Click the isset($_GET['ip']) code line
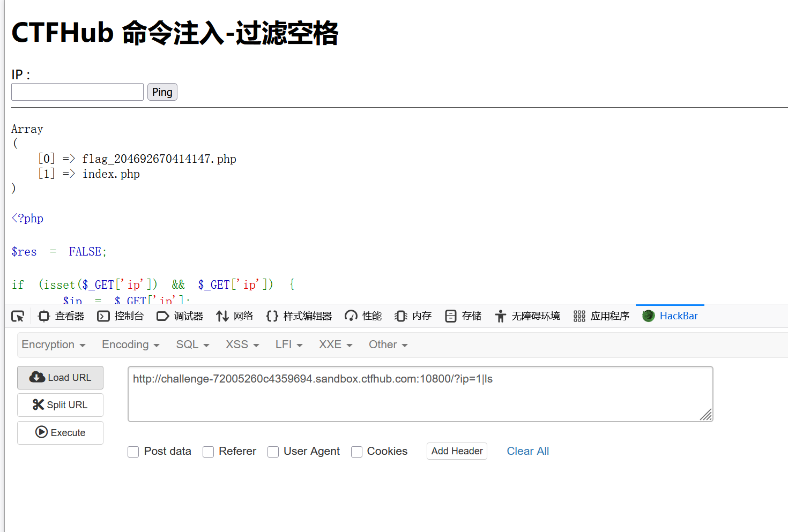Image resolution: width=788 pixels, height=532 pixels. [153, 284]
